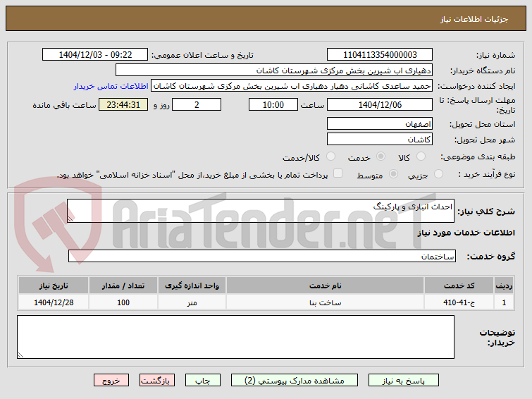Image resolution: width=532 pixels, height=399 pixels.
Task: Click the چاپ print button
Action: (202, 381)
